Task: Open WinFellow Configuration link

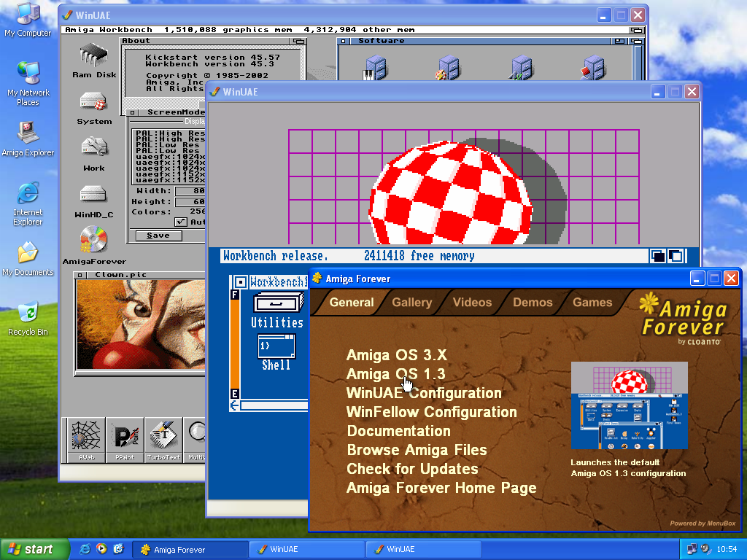Action: pos(432,413)
